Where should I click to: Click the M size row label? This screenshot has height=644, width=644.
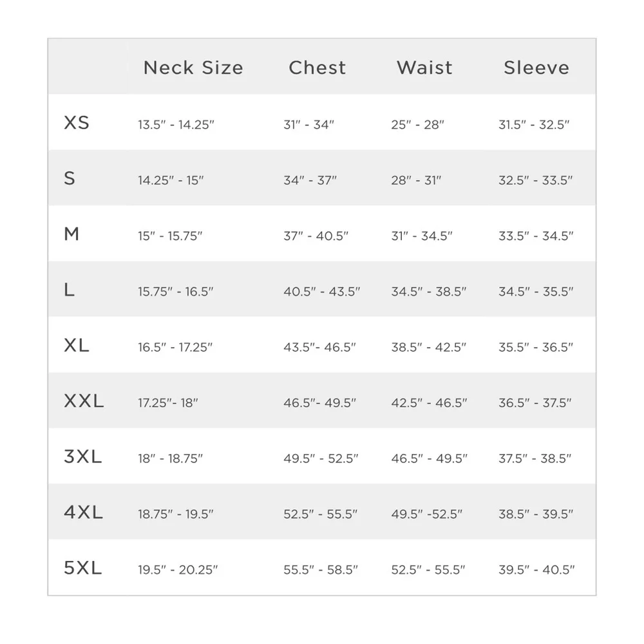[71, 234]
